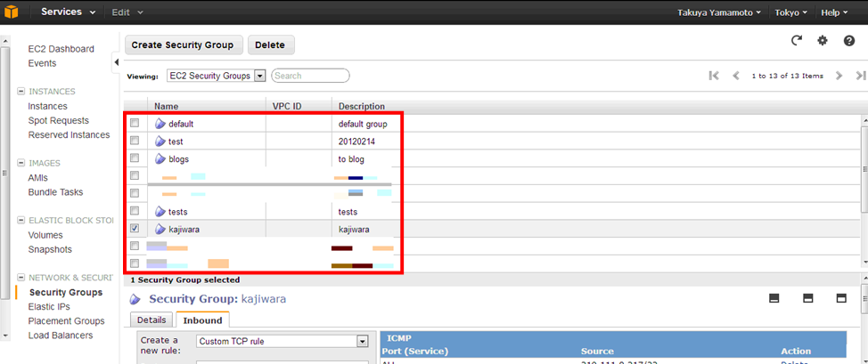Open Snapshots page
Viewport: 868px width, 364px height.
click(50, 249)
